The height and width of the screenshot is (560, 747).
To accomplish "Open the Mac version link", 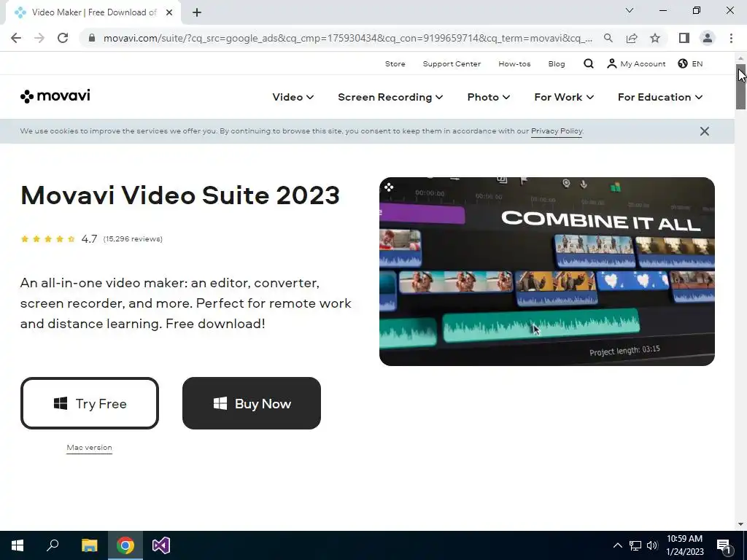I will 89,448.
